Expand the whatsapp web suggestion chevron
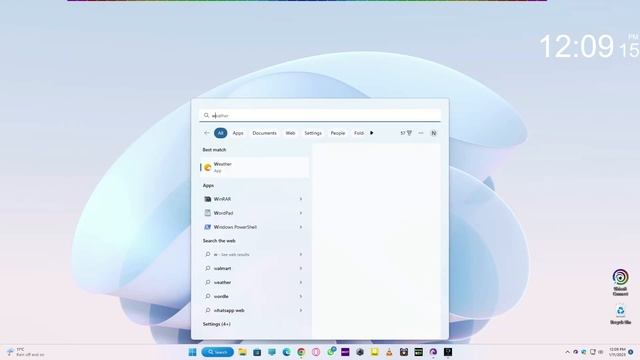The image size is (640, 360). point(301,310)
